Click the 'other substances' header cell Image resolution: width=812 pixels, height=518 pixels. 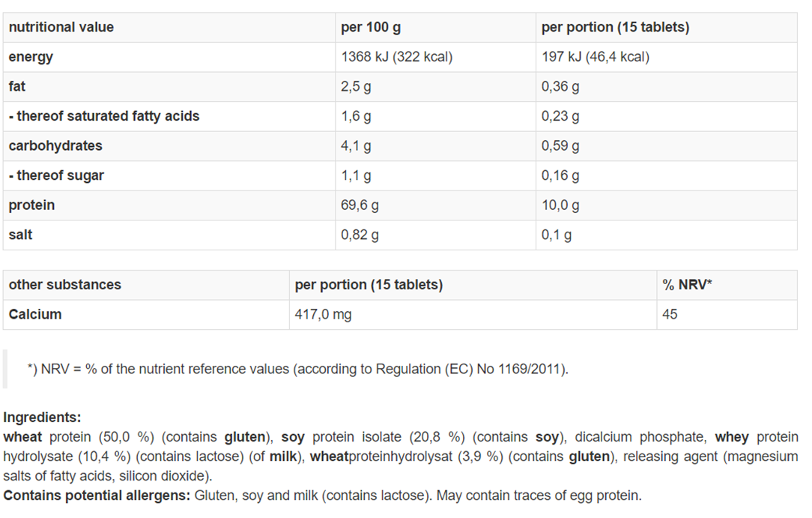pos(146,285)
